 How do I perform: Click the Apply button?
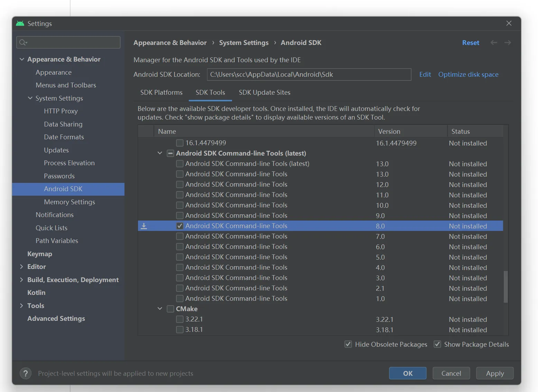[x=495, y=373]
